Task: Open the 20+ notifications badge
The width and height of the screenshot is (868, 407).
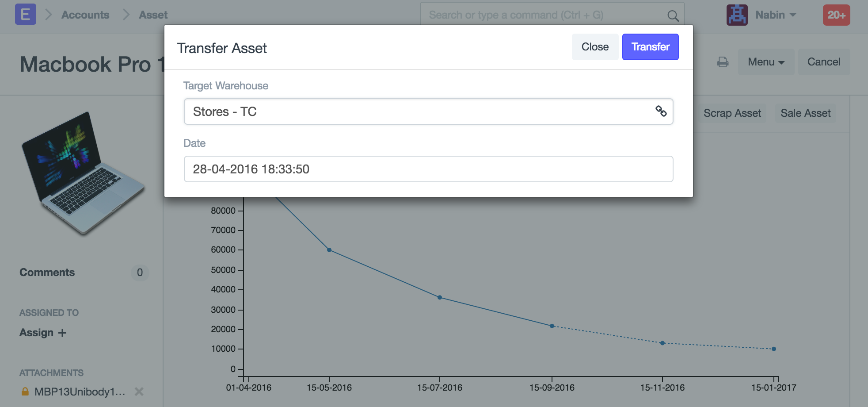Action: [x=836, y=15]
